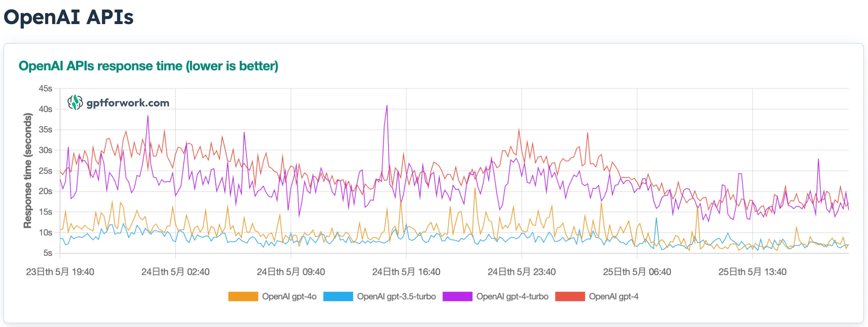The width and height of the screenshot is (868, 327).
Task: Click the 10s y-axis label
Action: pyautogui.click(x=46, y=232)
